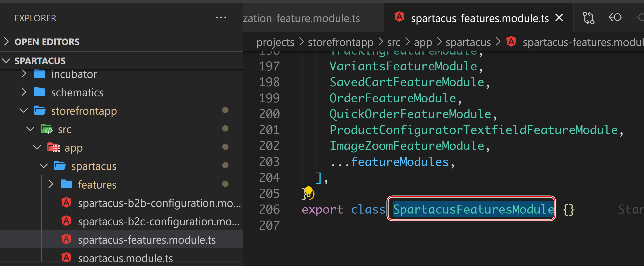Image resolution: width=644 pixels, height=266 pixels.
Task: Click the src folder code icon
Action: tap(46, 129)
